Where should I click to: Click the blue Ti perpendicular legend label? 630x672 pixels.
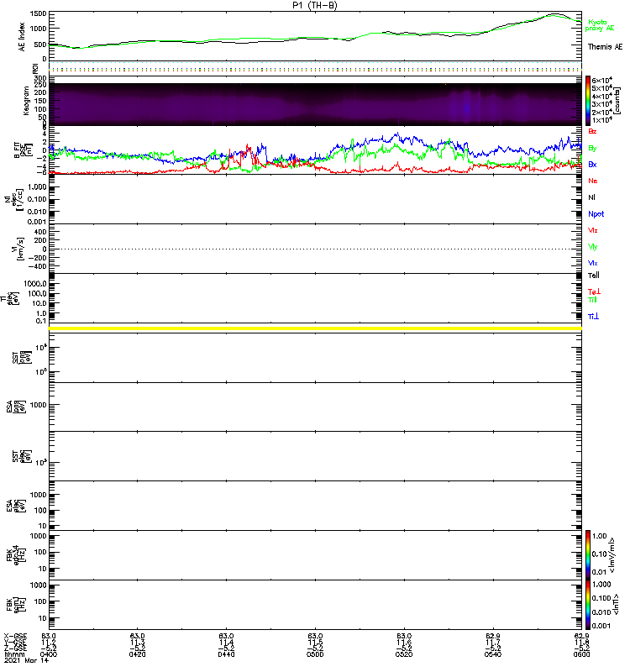coord(593,317)
